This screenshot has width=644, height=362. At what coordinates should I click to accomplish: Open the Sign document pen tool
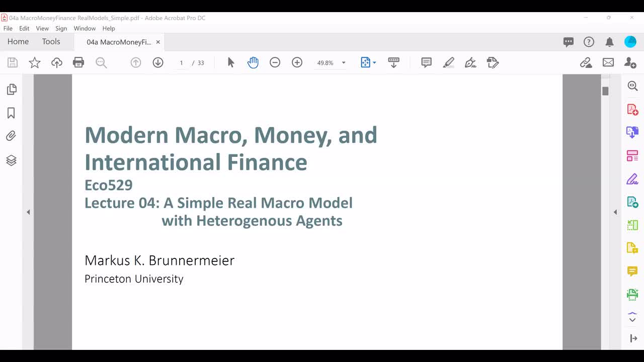click(470, 63)
